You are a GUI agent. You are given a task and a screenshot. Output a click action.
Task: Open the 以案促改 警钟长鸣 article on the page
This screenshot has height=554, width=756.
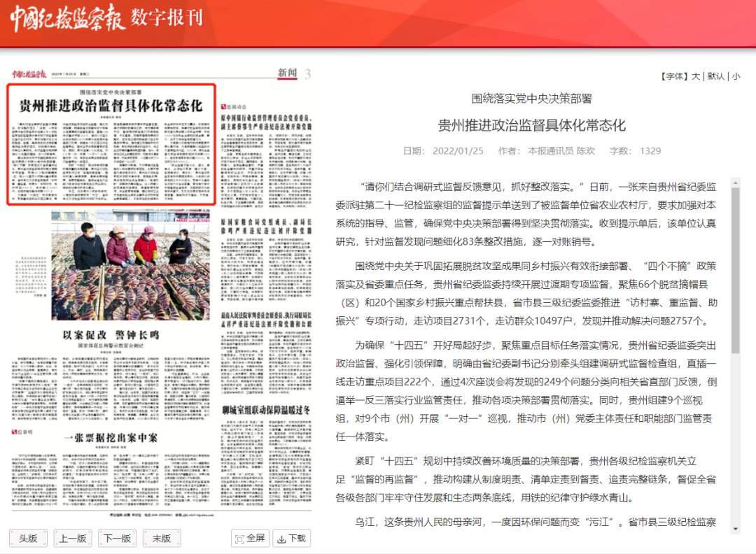[x=111, y=335]
